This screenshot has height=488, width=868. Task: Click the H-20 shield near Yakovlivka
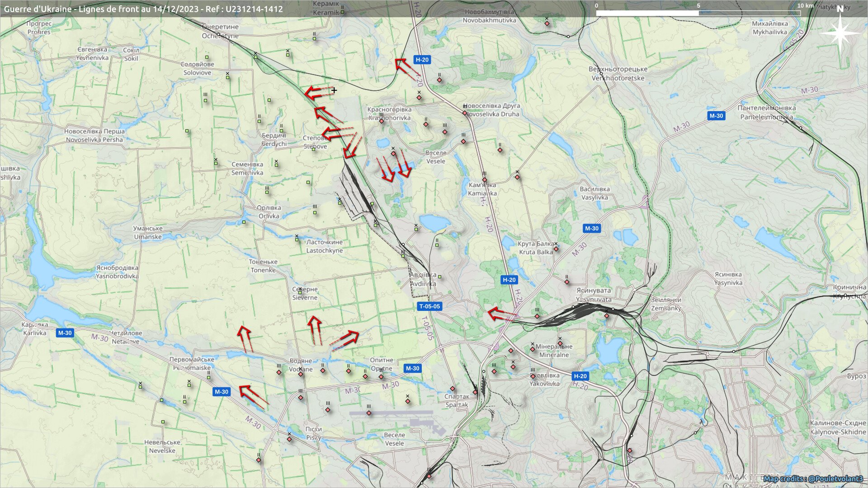coord(580,376)
